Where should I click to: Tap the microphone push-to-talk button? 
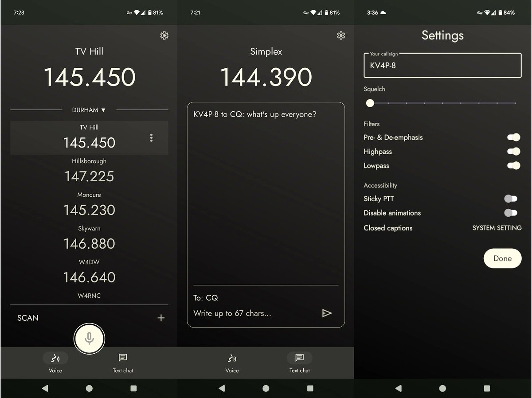(x=89, y=339)
